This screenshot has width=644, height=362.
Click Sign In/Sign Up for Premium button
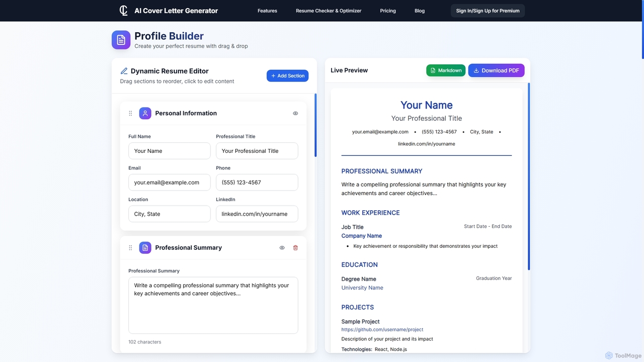click(488, 11)
